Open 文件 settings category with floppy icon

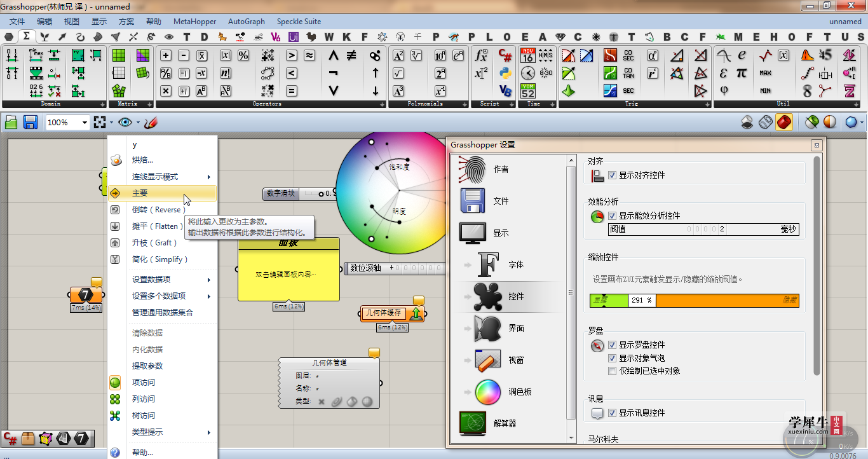[x=512, y=201]
